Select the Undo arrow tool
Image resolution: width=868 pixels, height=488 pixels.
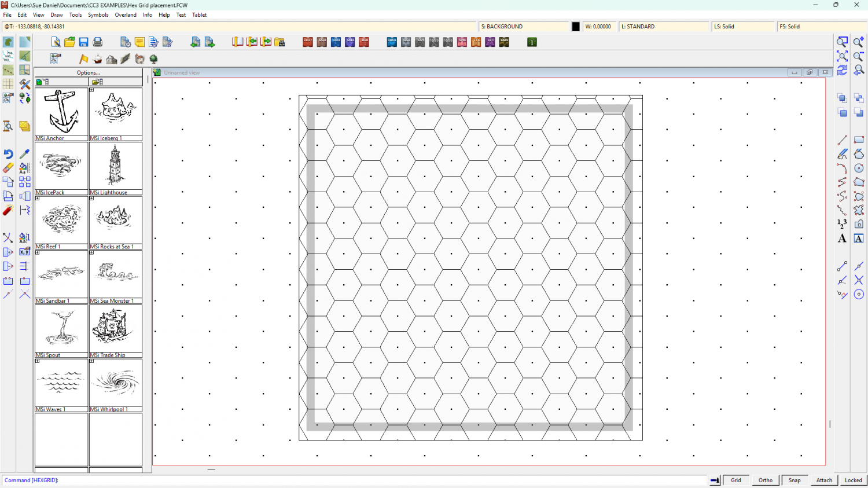coord(8,154)
